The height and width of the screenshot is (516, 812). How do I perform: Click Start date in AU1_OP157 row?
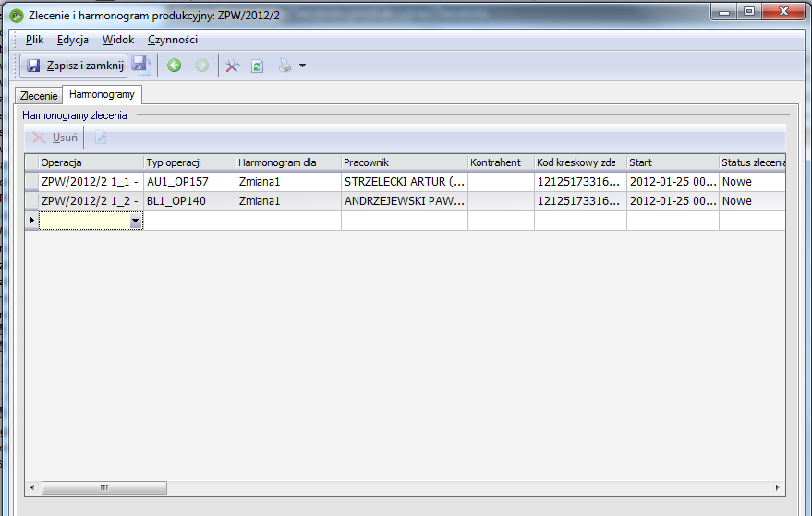673,182
